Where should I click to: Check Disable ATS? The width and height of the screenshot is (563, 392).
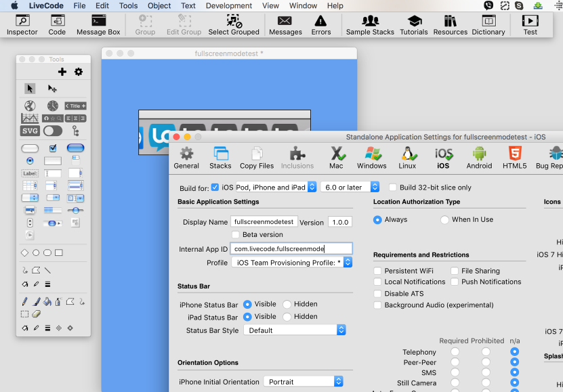377,294
